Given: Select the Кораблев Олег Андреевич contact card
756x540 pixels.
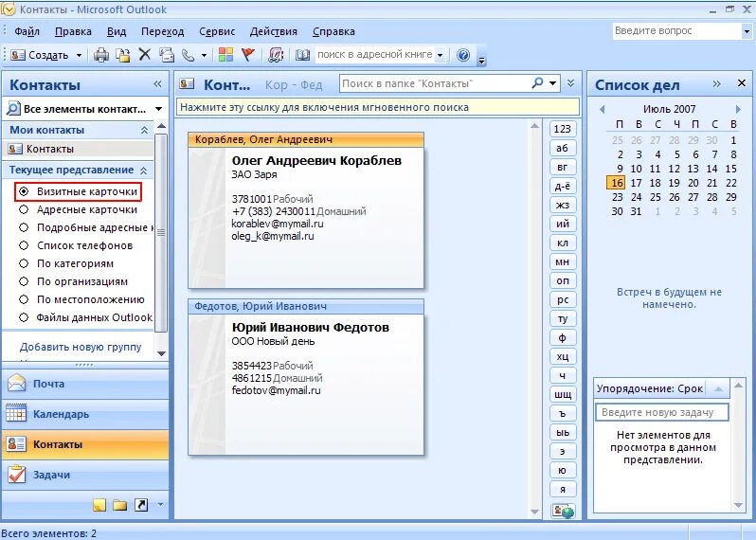Looking at the screenshot, I should tap(306, 210).
